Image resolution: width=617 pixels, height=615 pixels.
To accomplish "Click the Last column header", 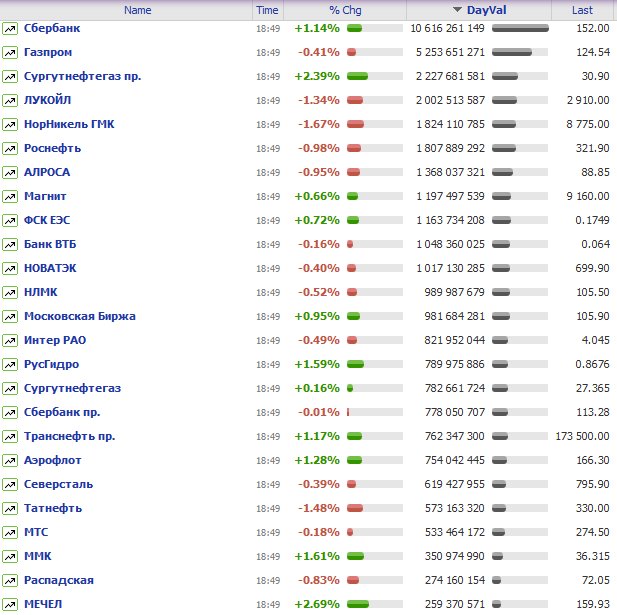I will [582, 9].
